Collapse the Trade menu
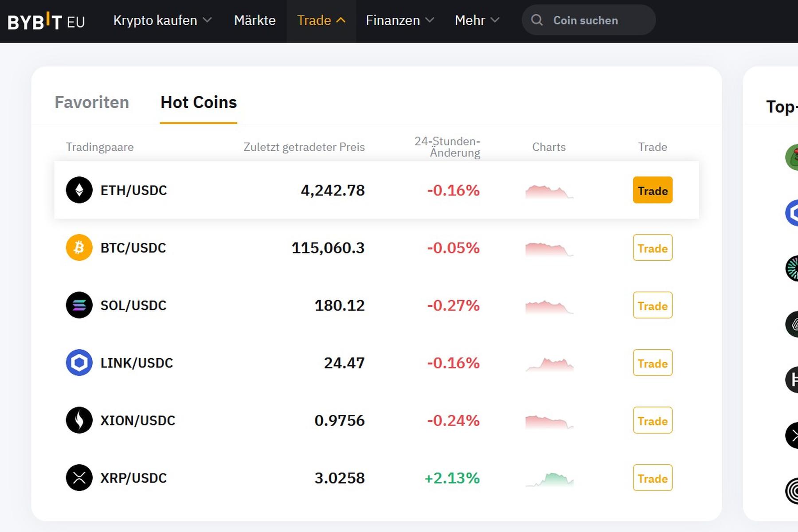The height and width of the screenshot is (532, 798). 321,20
